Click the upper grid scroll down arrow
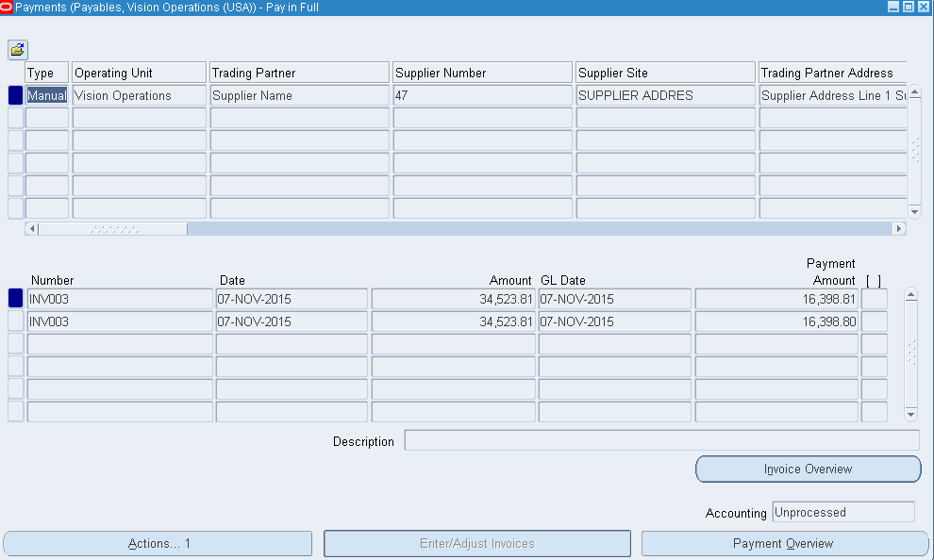 point(914,211)
